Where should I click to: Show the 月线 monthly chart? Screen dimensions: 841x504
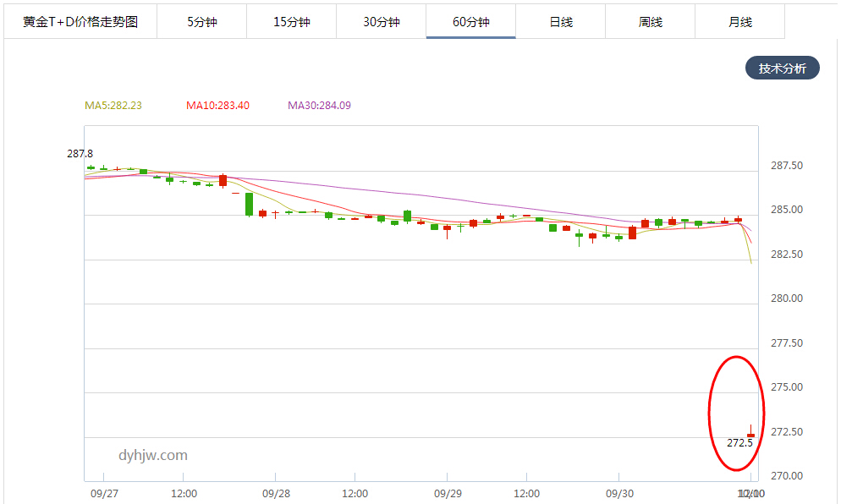coord(739,21)
